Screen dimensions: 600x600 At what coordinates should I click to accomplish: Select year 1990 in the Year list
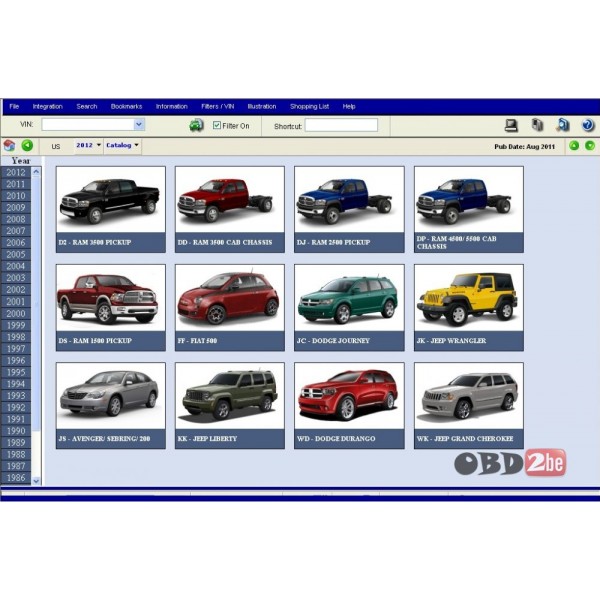point(16,431)
